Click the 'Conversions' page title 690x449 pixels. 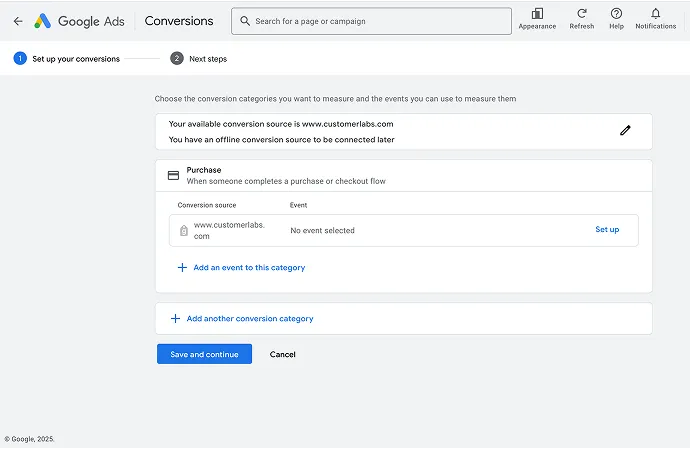[x=179, y=21]
